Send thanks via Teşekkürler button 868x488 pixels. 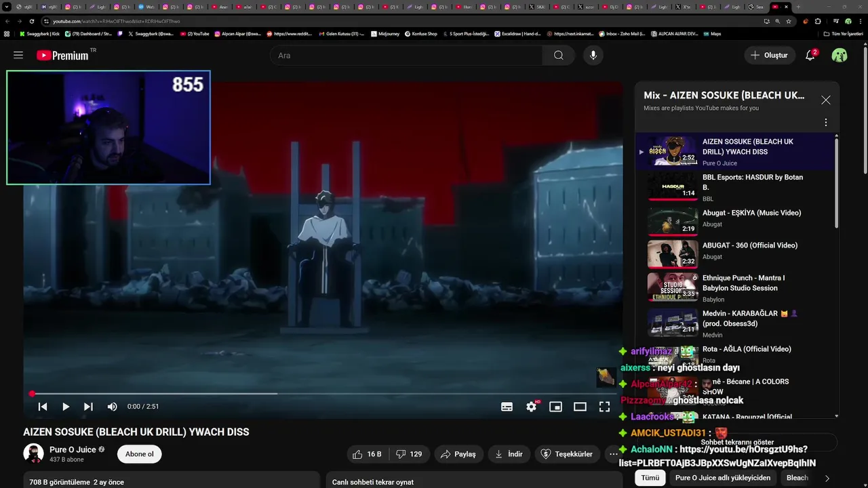pos(568,454)
